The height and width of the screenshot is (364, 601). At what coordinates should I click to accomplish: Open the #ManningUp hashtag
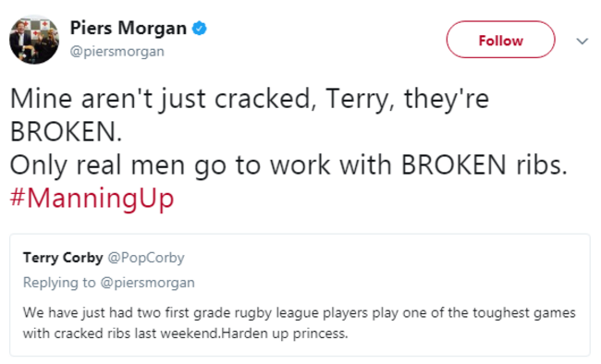(x=92, y=198)
